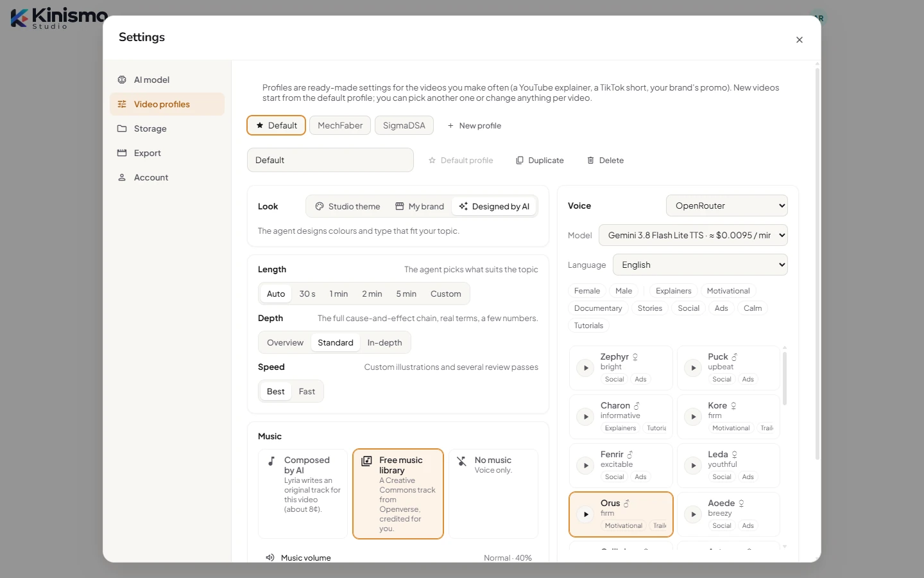Open the voice provider OpenRouter dropdown
Viewport: 924px width, 578px height.
click(x=727, y=206)
